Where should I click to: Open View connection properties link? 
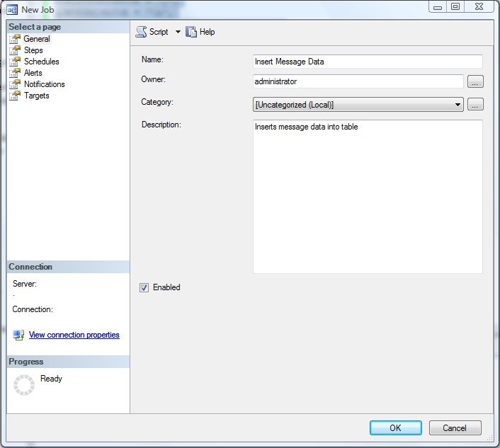click(x=74, y=335)
